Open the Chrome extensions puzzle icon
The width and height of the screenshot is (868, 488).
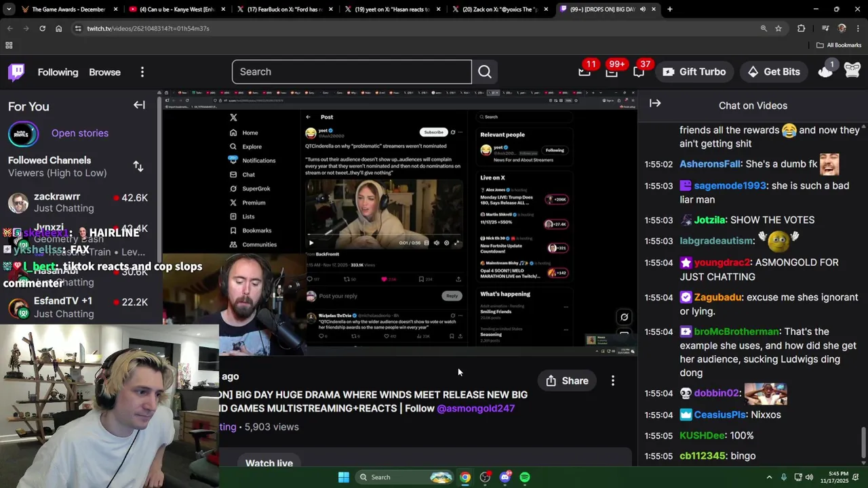(x=802, y=28)
